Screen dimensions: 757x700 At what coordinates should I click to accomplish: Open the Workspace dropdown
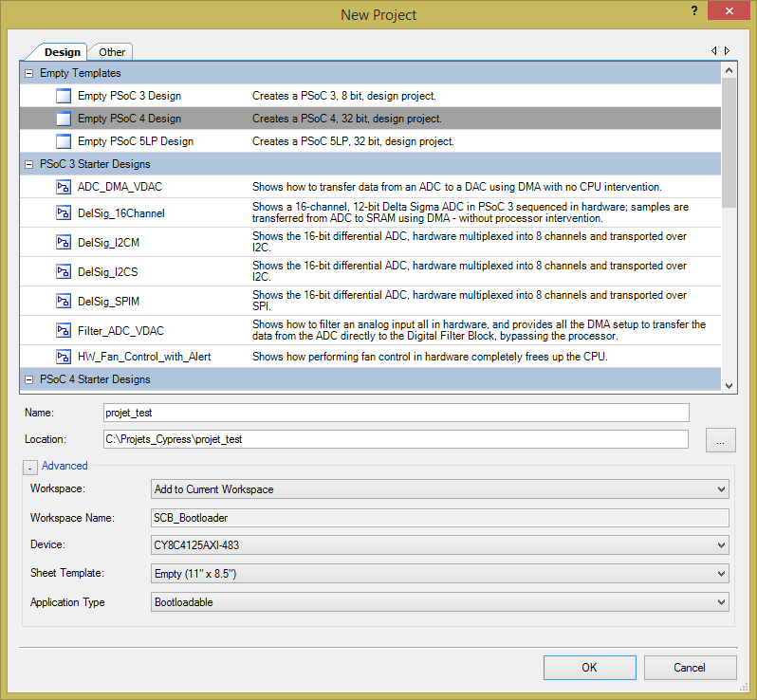[440, 489]
